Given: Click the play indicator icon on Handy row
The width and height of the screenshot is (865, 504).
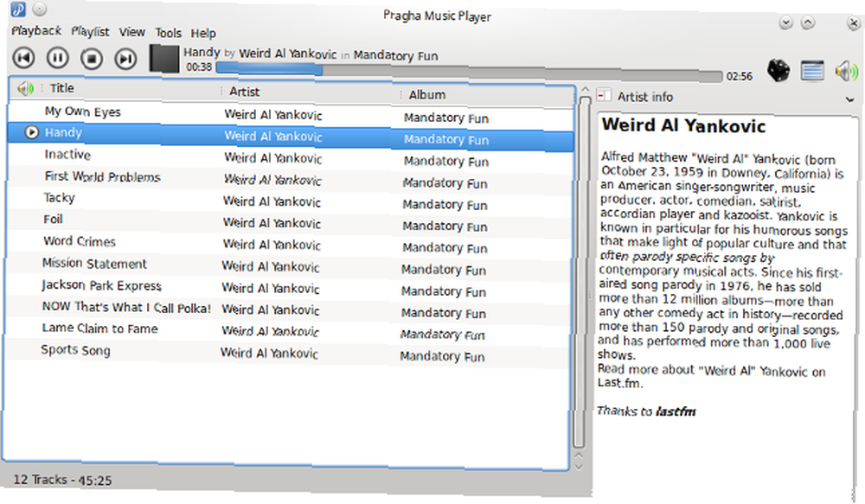Looking at the screenshot, I should click(31, 131).
